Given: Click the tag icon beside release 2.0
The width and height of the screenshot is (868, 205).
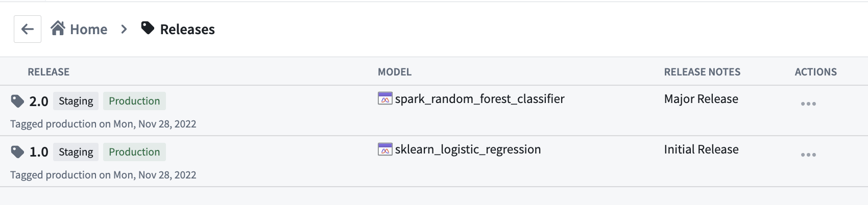Looking at the screenshot, I should [17, 101].
